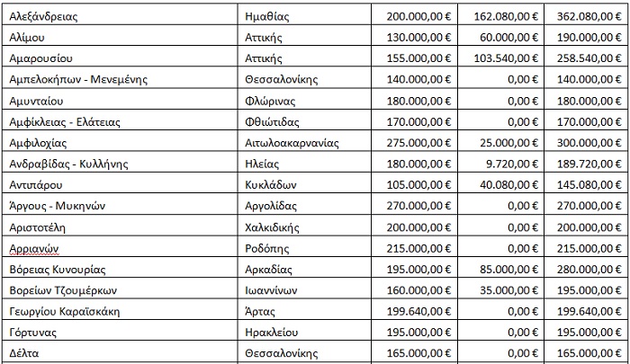Select the Αιτωλοακαρνανίας cell
The width and height of the screenshot is (630, 364).
pos(304,143)
